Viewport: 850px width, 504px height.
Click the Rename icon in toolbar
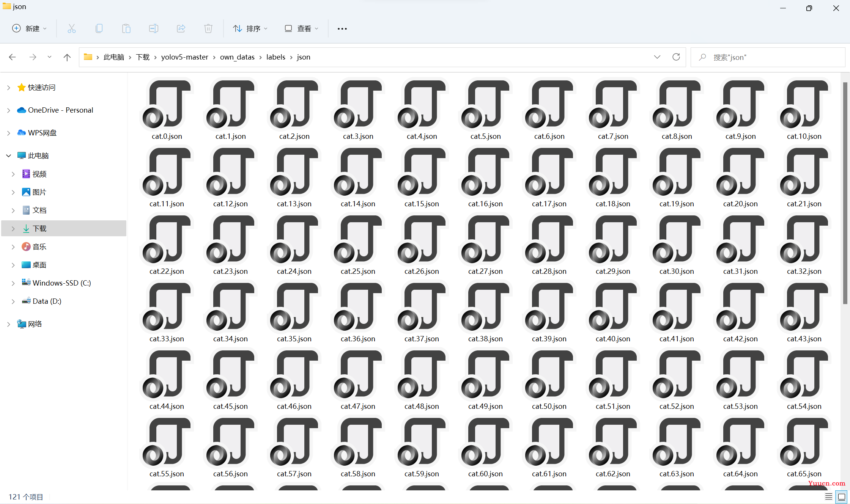click(x=154, y=28)
